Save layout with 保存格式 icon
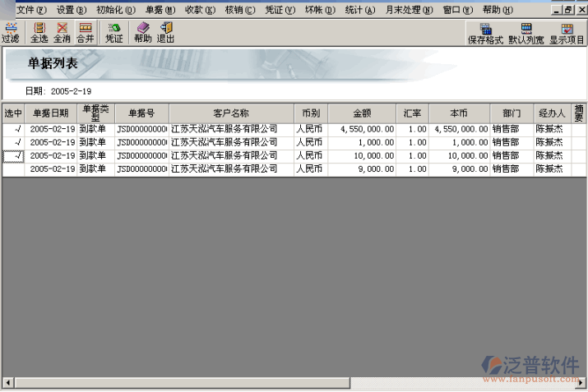This screenshot has width=588, height=392. point(484,34)
